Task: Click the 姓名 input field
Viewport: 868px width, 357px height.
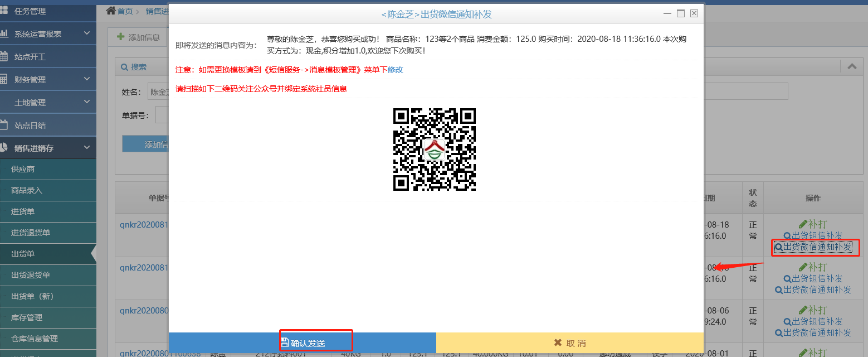Action: (158, 91)
